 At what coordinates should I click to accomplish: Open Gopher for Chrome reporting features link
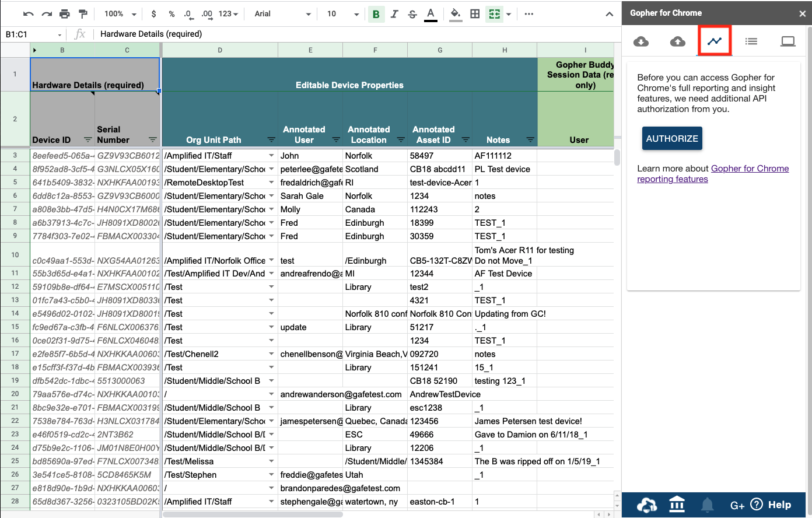(750, 169)
